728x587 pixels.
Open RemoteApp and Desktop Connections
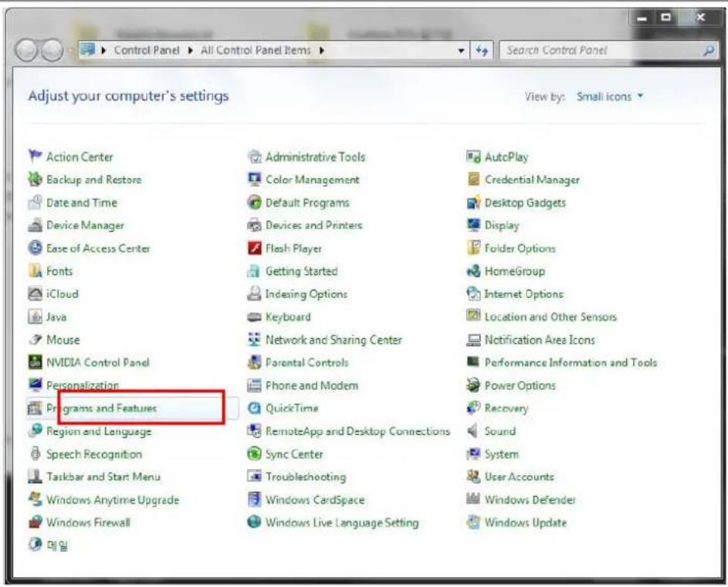pos(357,431)
